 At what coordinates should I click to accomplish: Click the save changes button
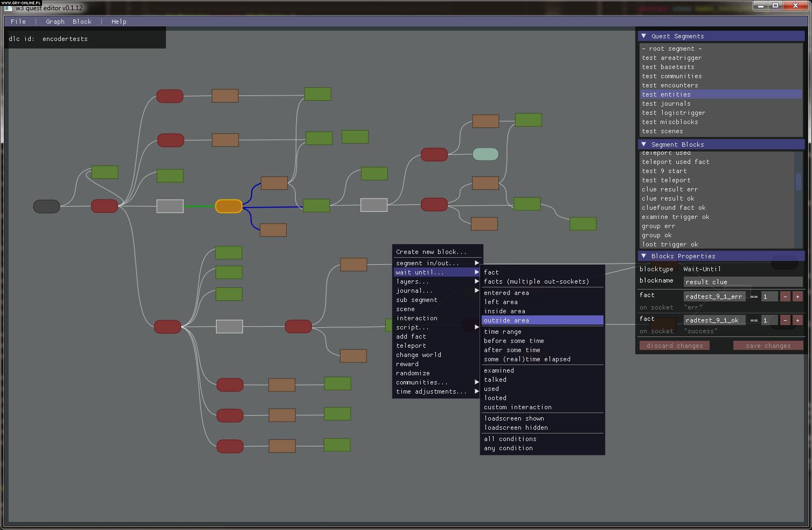pos(768,346)
